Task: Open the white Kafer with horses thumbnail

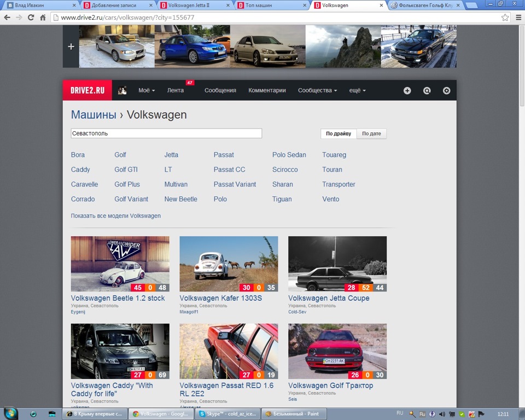Action: (229, 264)
